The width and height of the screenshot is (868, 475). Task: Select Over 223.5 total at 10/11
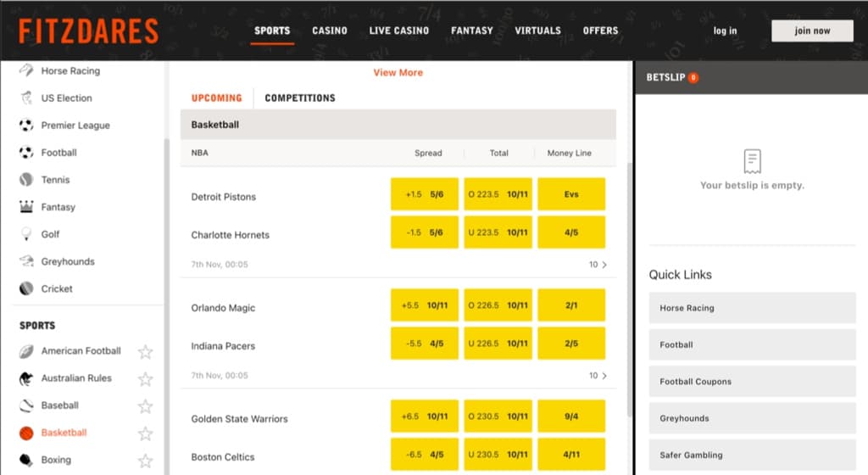point(498,194)
